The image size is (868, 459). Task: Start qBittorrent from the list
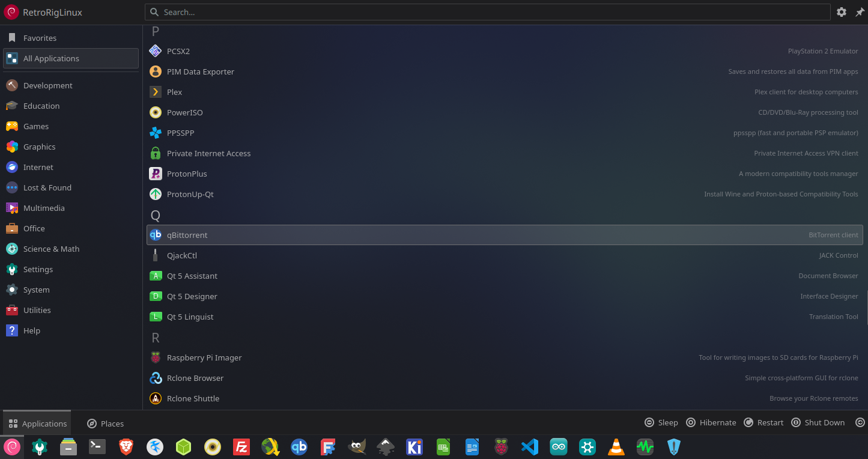click(187, 235)
